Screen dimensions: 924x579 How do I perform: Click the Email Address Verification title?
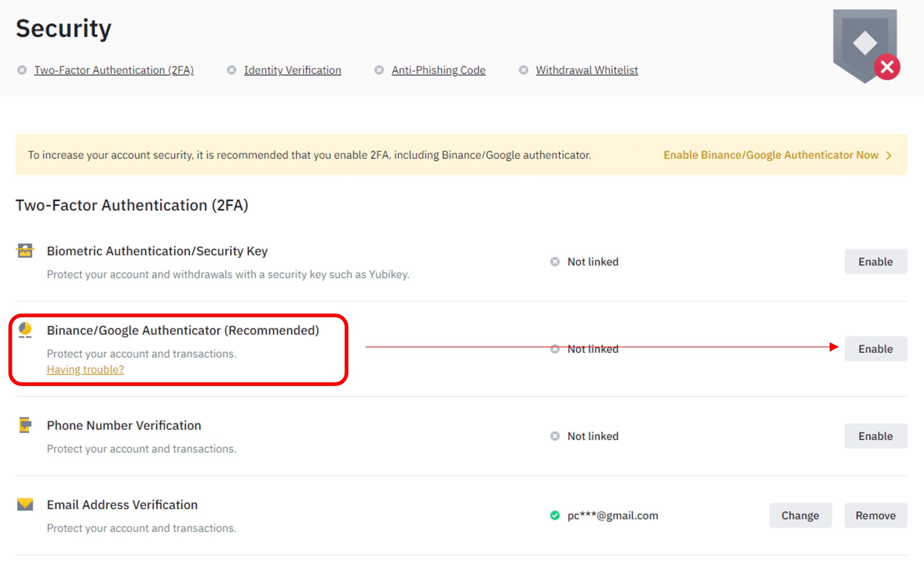point(122,505)
